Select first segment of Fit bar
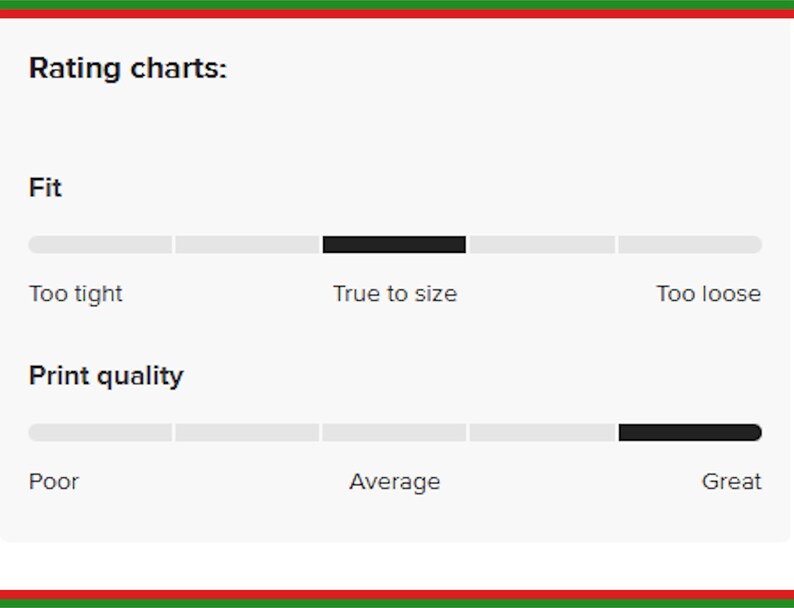The width and height of the screenshot is (794, 608). click(100, 245)
